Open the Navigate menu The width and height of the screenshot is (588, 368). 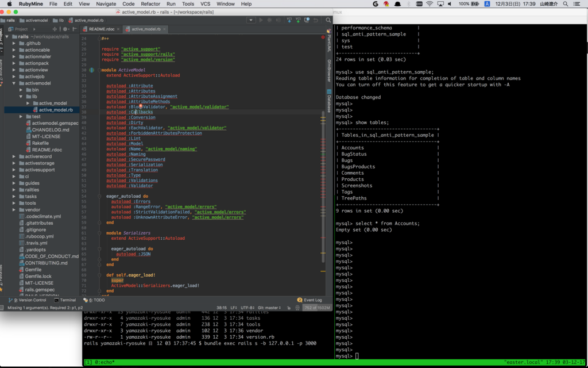pyautogui.click(x=106, y=4)
